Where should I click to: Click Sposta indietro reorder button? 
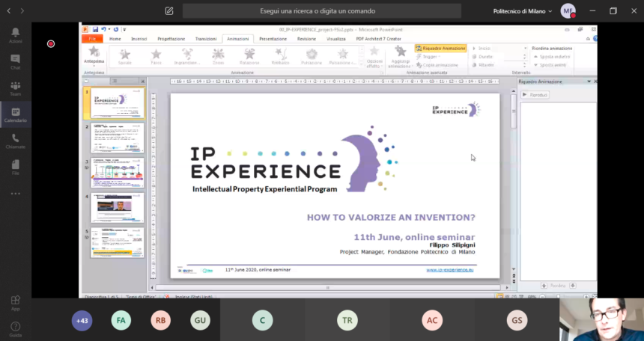pos(552,57)
